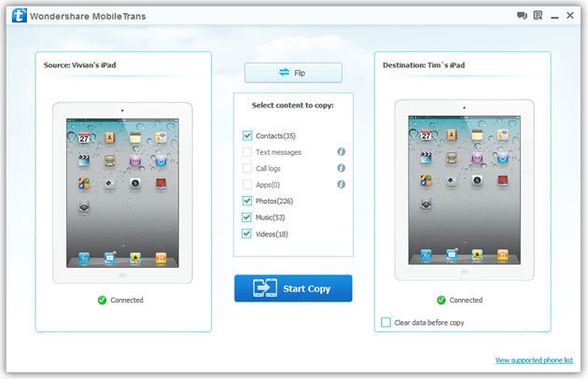Click the phone transfer icon on Start Copy
This screenshot has width=588, height=379.
[x=265, y=288]
